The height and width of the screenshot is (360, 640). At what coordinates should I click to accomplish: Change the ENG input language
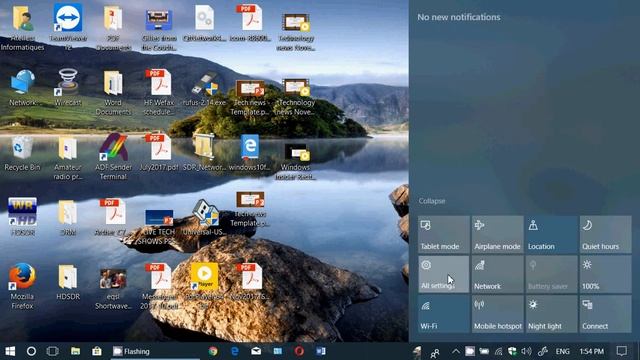(562, 351)
